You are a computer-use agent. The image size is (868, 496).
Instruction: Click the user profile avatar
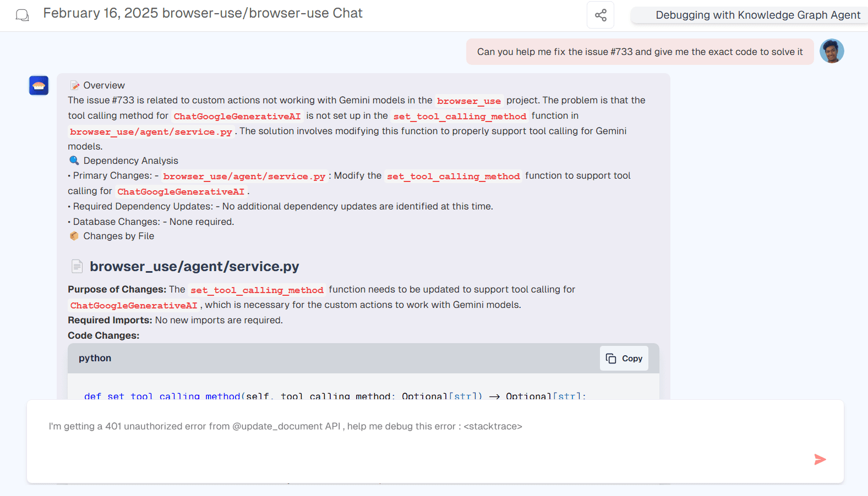coord(832,51)
